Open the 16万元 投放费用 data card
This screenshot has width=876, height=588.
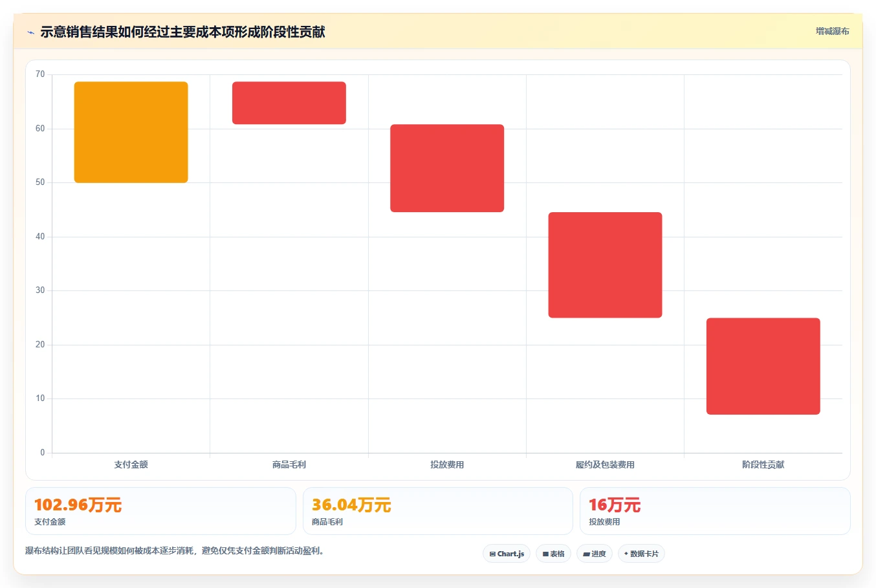(x=715, y=511)
